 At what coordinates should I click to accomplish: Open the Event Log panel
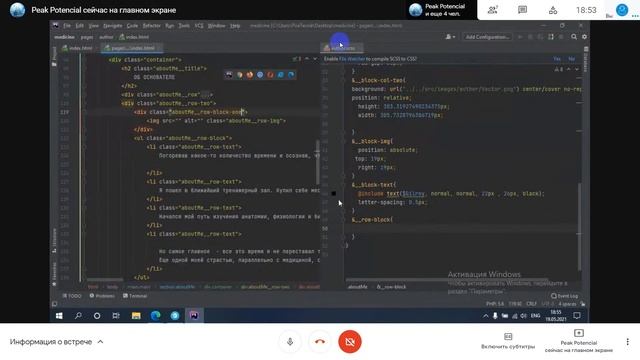coord(564,296)
